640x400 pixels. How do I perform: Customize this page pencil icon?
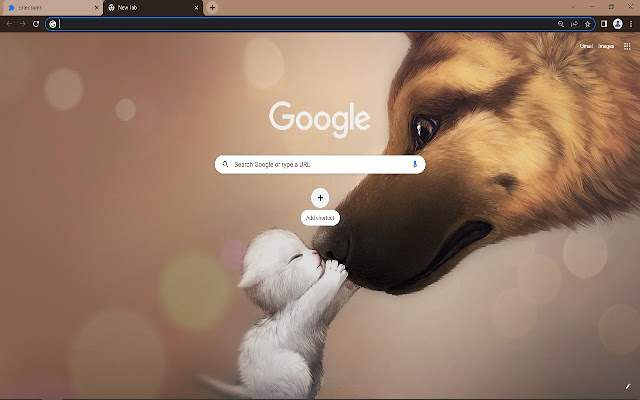628,386
